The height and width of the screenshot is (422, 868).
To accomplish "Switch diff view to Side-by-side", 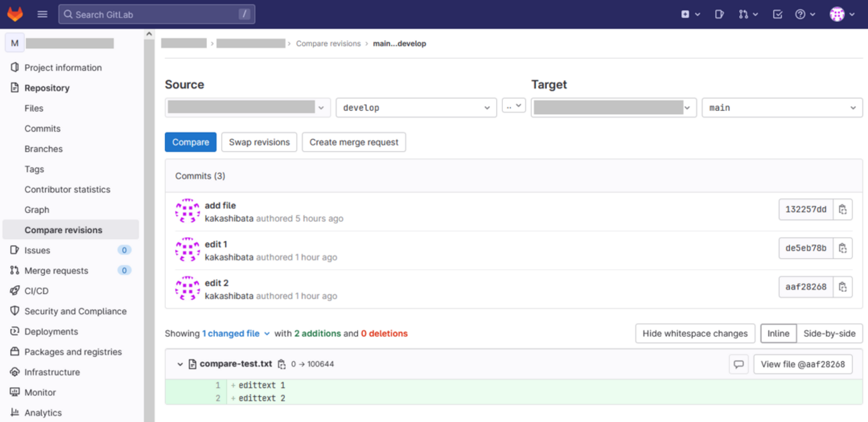I will tap(829, 333).
